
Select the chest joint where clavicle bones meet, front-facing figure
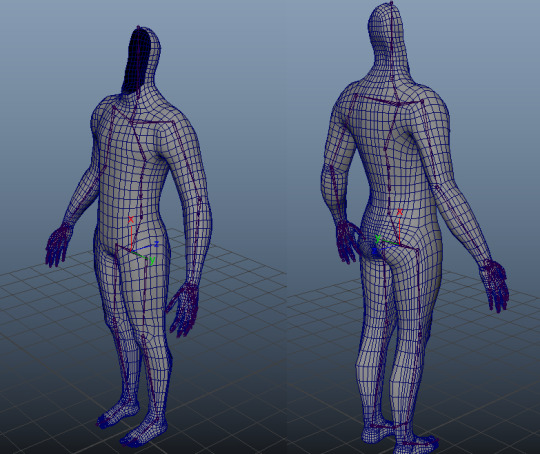131,122
